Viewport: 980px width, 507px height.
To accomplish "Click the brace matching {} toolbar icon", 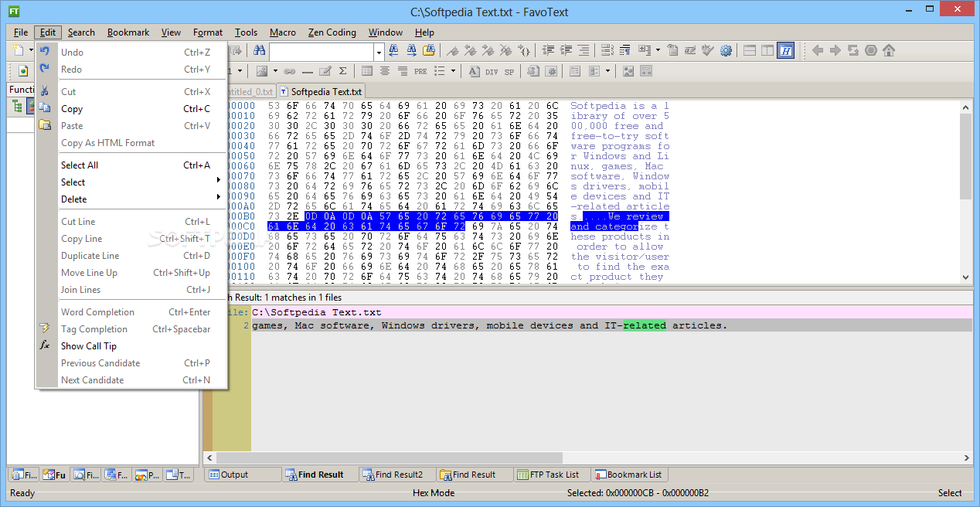I will click(x=524, y=50).
